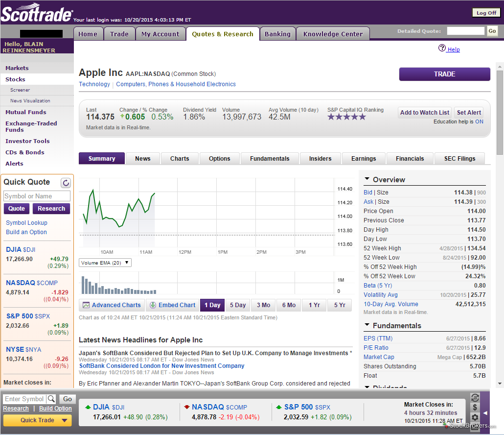Click the Log Off button

tap(486, 13)
